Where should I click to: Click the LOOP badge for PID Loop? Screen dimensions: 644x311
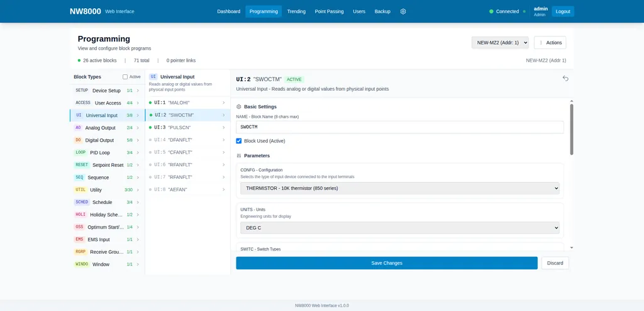[x=80, y=152]
